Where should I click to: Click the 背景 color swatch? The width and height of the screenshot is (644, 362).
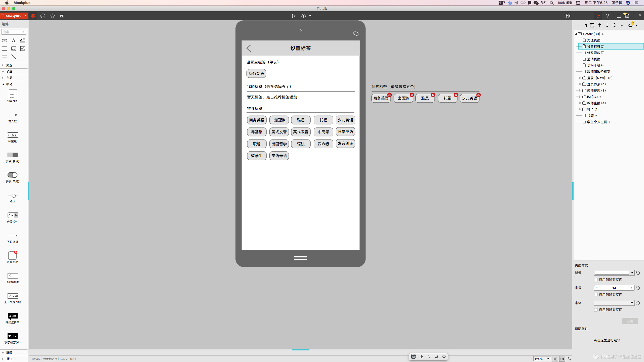pos(612,273)
